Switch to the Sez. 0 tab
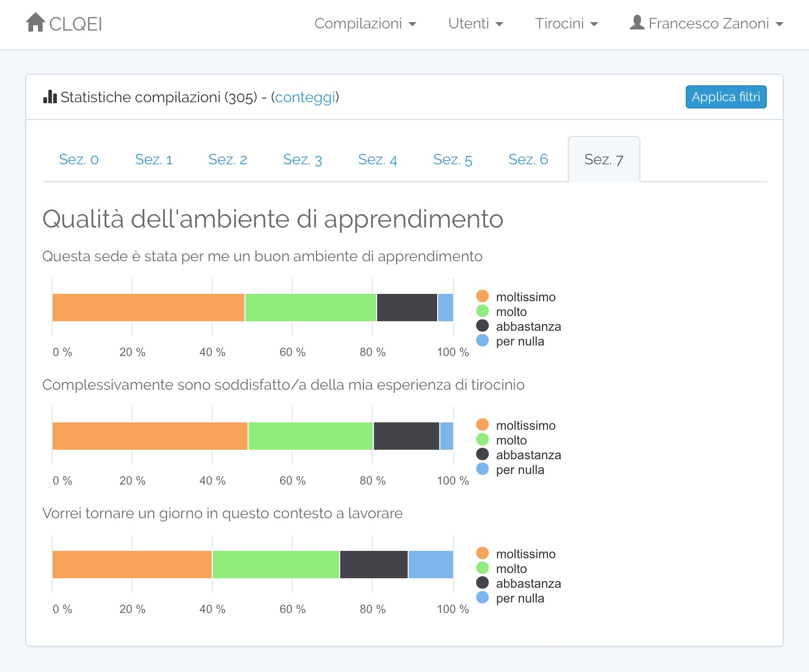The height and width of the screenshot is (672, 809). point(79,159)
